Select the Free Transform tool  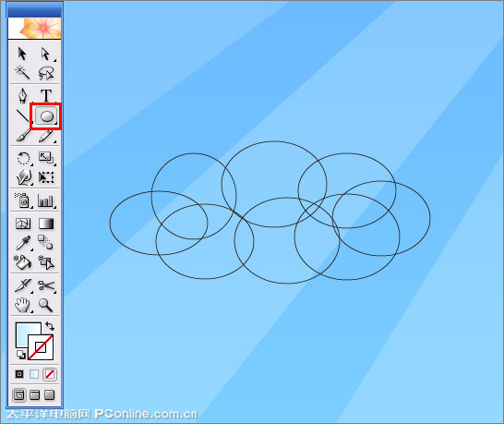point(46,177)
